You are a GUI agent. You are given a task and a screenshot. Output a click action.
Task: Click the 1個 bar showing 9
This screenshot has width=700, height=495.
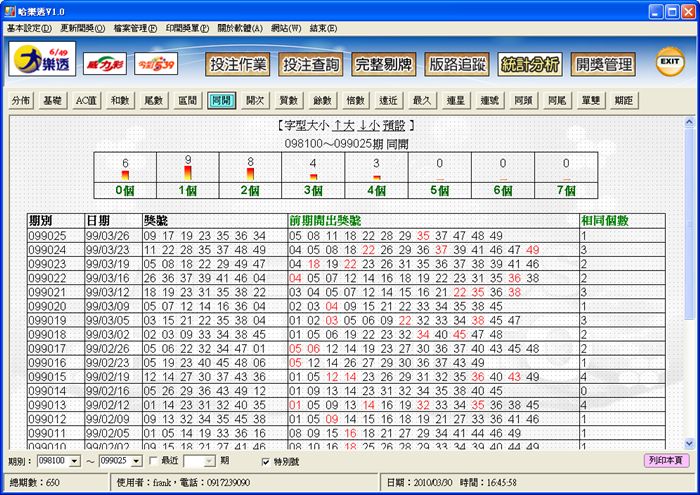(188, 175)
